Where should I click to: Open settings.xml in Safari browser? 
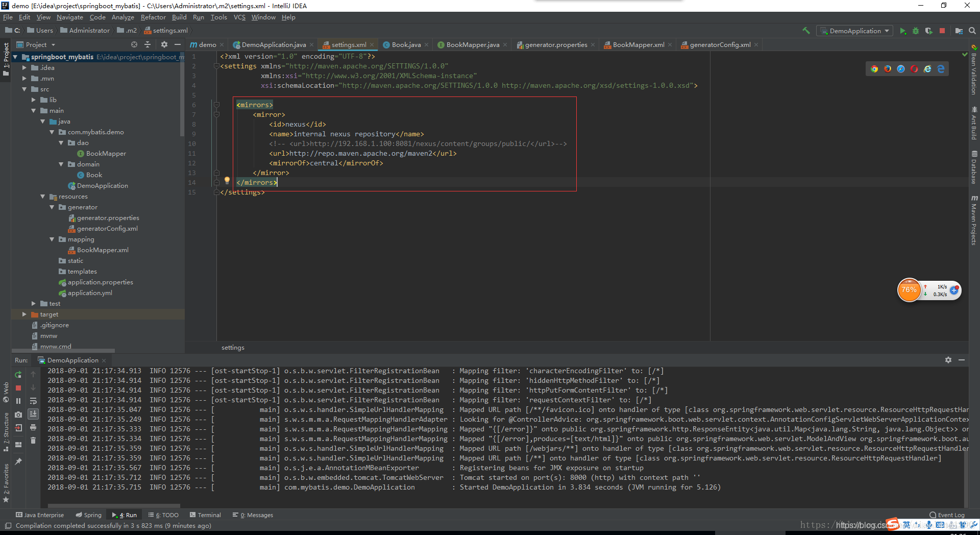click(901, 69)
